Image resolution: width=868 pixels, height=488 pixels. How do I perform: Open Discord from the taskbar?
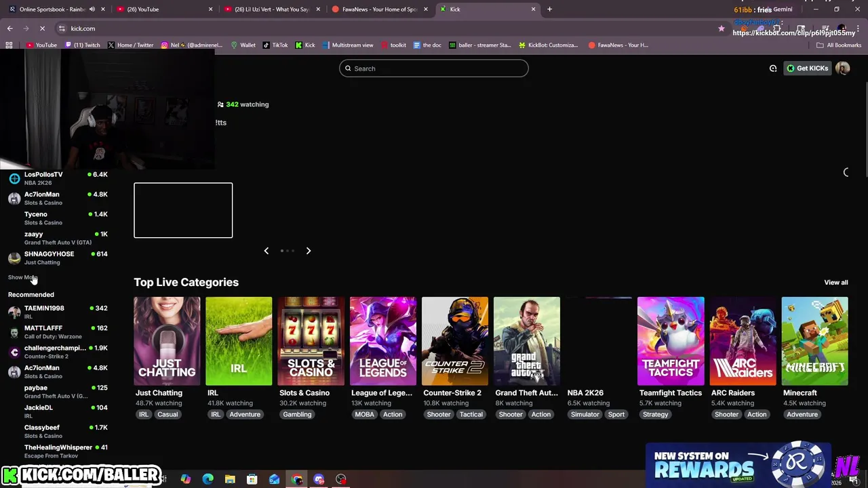[319, 480]
